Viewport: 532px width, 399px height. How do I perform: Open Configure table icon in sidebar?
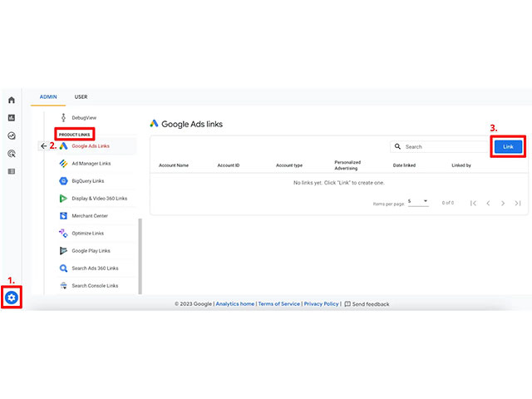tap(12, 171)
